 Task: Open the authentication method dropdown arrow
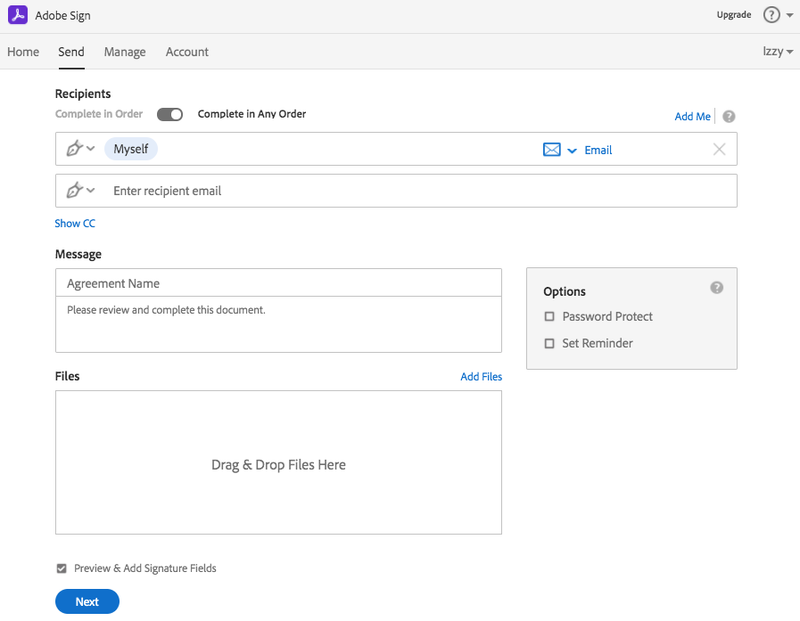coord(572,151)
